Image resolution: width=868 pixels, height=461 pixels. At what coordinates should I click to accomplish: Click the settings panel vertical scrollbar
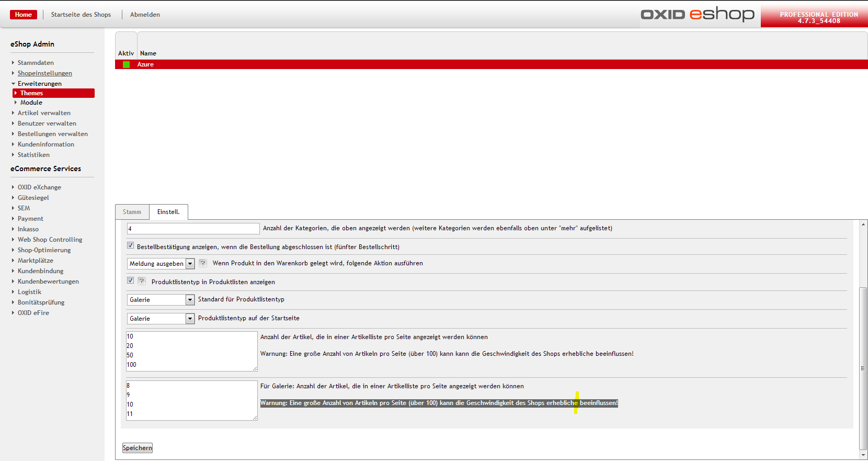(x=863, y=366)
